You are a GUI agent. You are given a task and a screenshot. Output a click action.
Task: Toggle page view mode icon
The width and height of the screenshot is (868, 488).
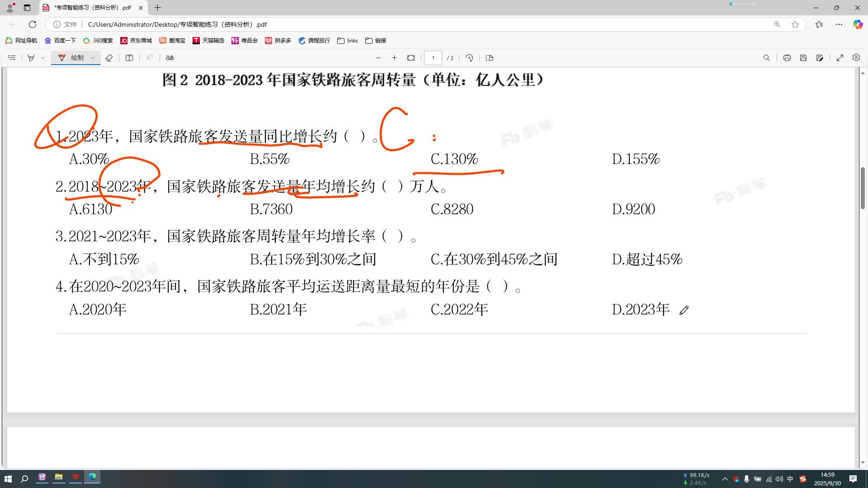pos(489,58)
